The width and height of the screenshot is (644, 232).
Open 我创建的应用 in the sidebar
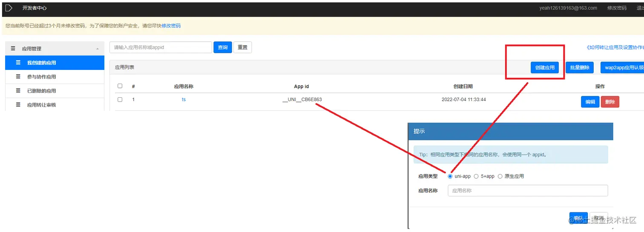(55, 63)
